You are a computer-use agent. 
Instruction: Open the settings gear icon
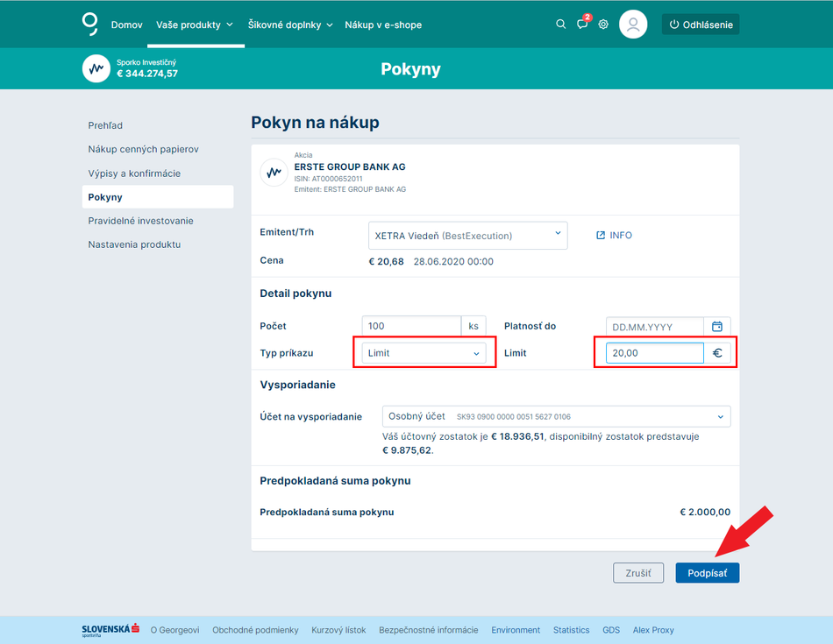coord(603,25)
